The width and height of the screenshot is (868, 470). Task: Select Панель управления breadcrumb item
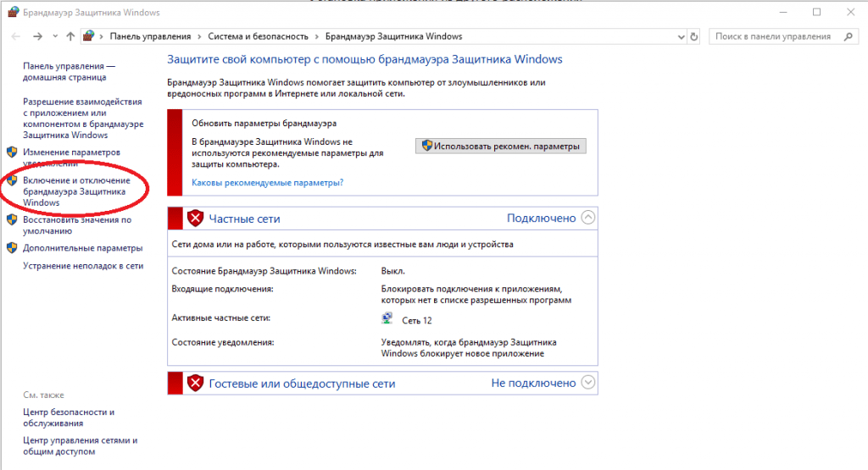[x=151, y=37]
